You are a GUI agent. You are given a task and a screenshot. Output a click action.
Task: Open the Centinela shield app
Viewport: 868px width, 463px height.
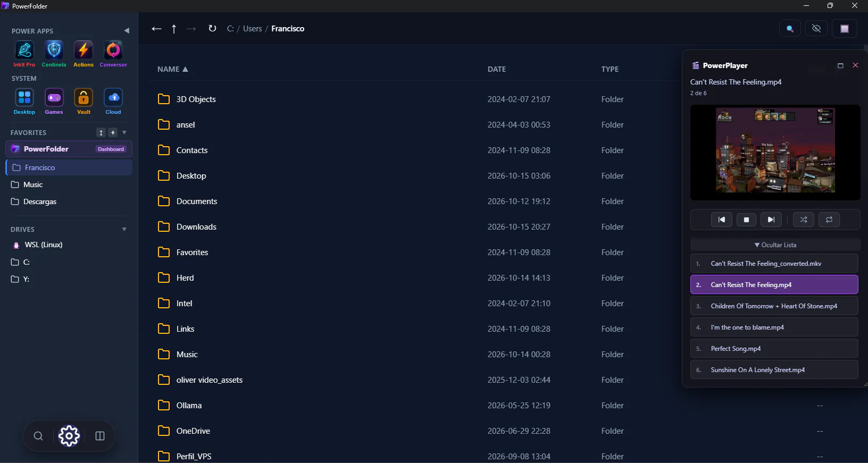point(54,54)
